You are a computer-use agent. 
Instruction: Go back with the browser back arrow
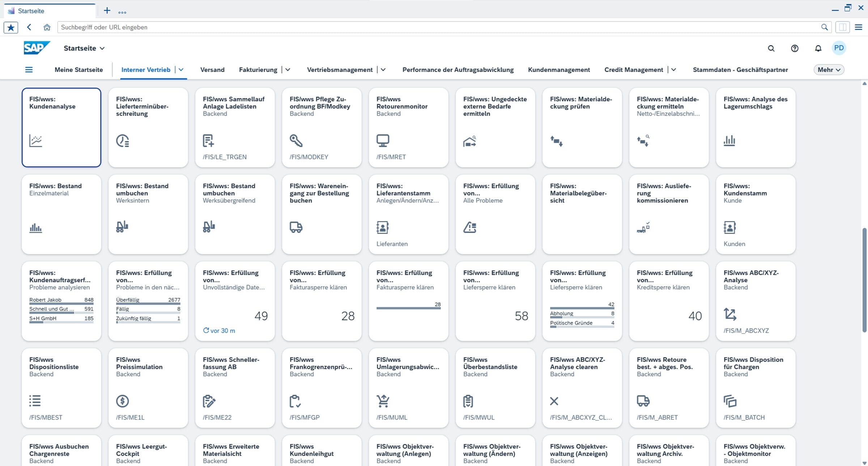29,27
